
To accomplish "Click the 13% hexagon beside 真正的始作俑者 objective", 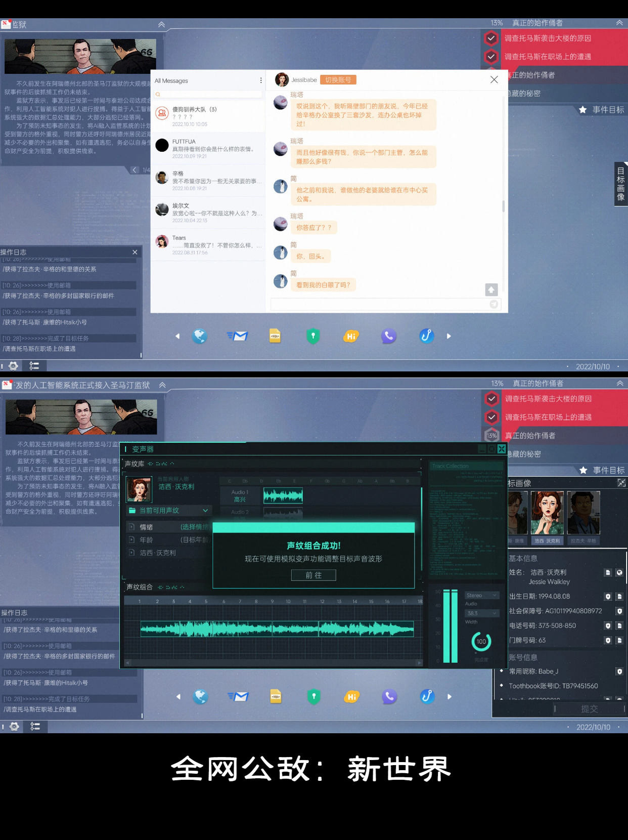I will coord(491,436).
